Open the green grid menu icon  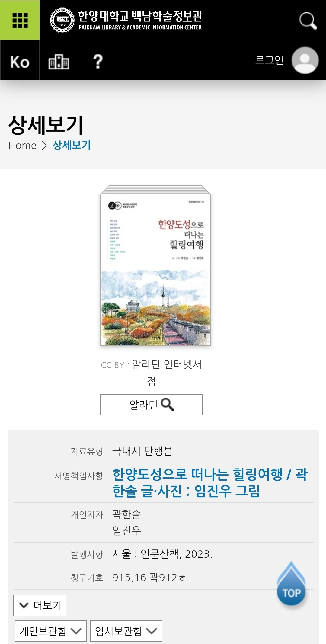20,20
